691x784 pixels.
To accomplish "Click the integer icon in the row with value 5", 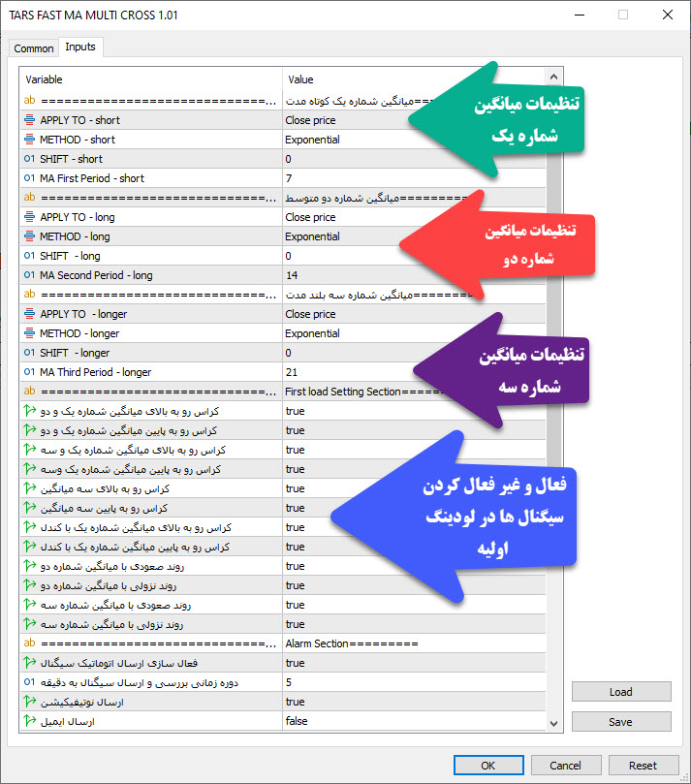I will click(29, 682).
